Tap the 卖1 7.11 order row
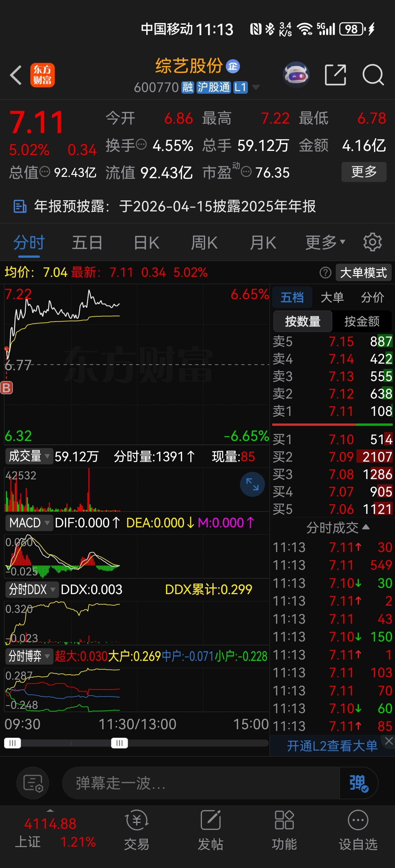395x868 pixels. pos(332,411)
